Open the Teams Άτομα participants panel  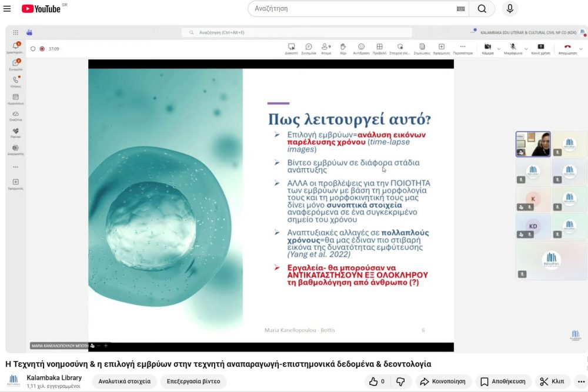tap(326, 48)
